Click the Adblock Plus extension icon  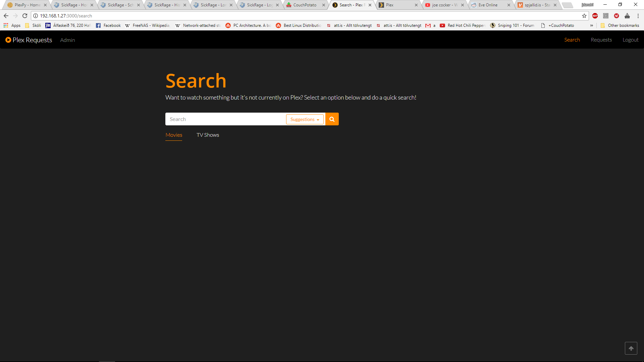pyautogui.click(x=595, y=16)
